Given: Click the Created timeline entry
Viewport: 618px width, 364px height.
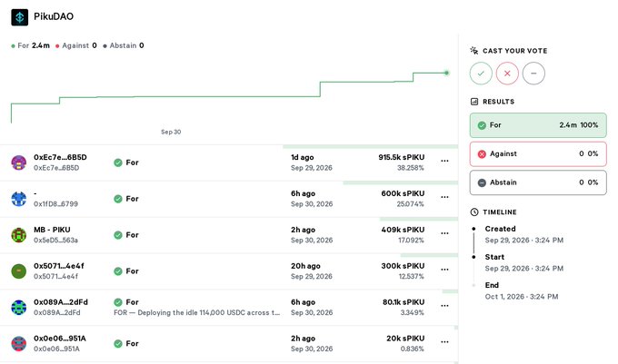Looking at the screenshot, I should point(523,234).
